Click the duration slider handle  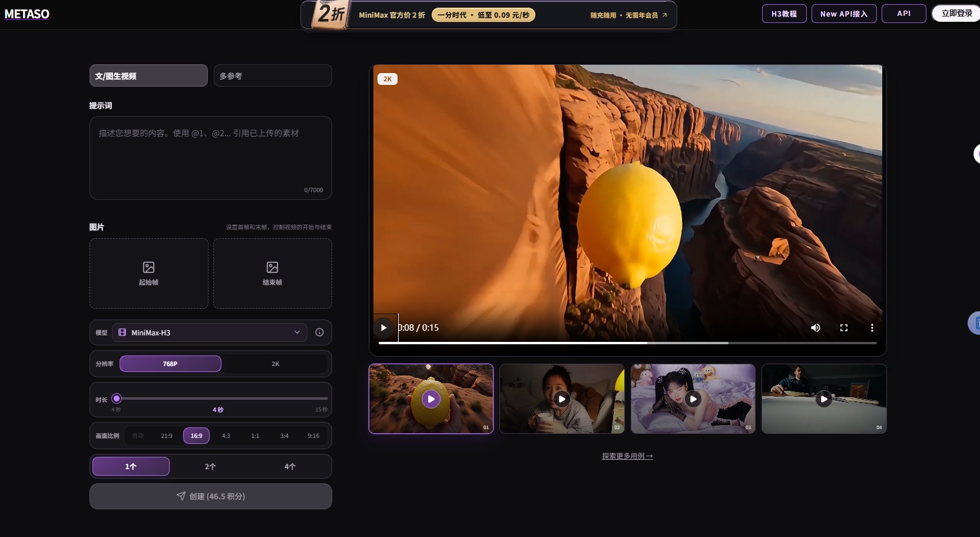pos(117,398)
